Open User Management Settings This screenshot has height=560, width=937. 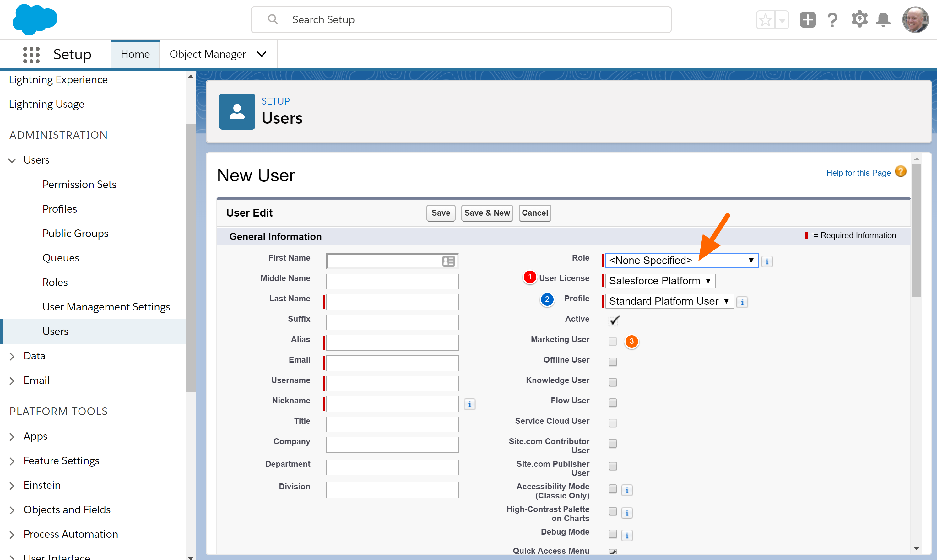pyautogui.click(x=106, y=307)
